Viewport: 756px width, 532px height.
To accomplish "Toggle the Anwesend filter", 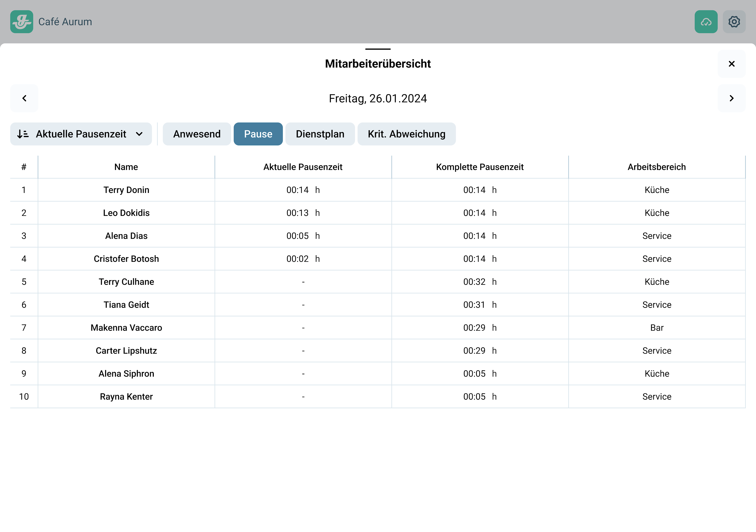I will (x=196, y=134).
